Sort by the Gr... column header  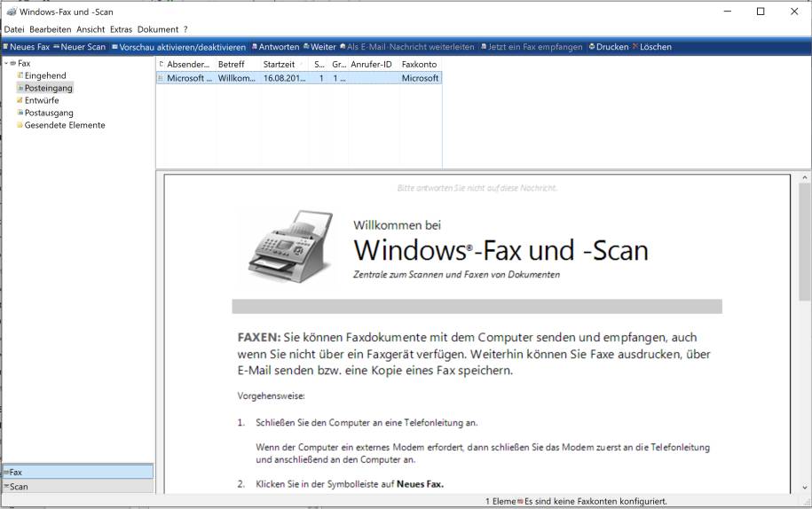tap(339, 64)
